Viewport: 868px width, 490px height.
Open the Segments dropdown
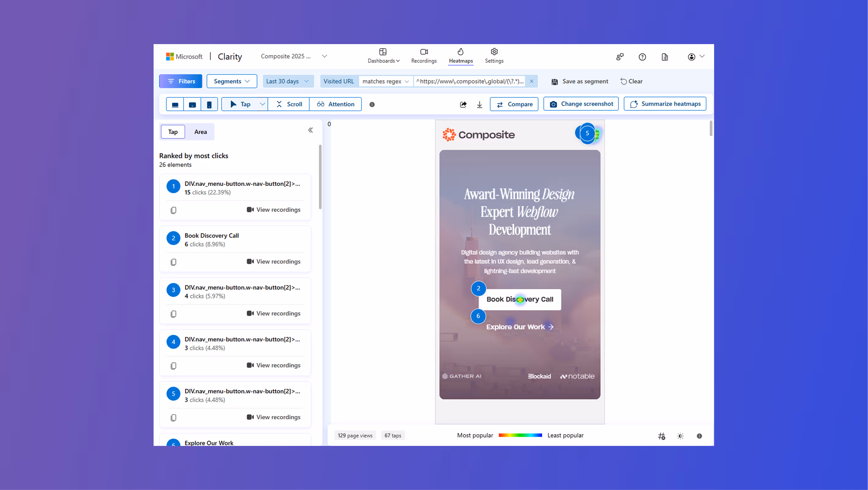click(232, 81)
